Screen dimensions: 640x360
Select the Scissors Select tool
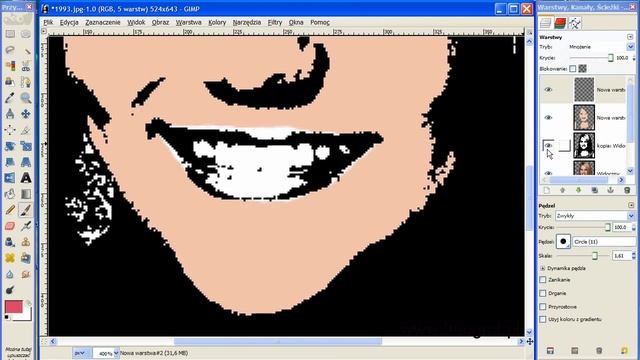(26, 66)
